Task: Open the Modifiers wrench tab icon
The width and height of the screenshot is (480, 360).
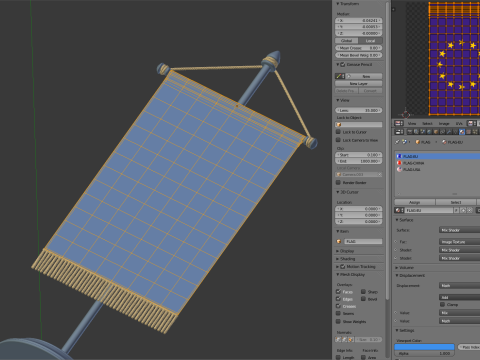Action: point(449,132)
